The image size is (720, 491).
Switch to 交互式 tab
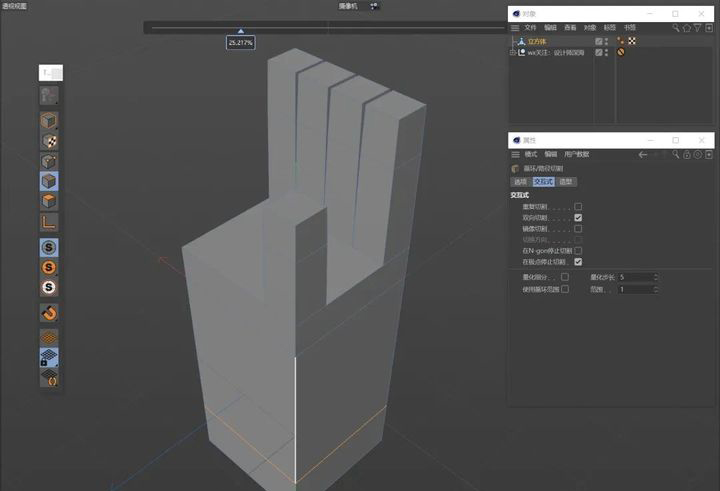(543, 182)
